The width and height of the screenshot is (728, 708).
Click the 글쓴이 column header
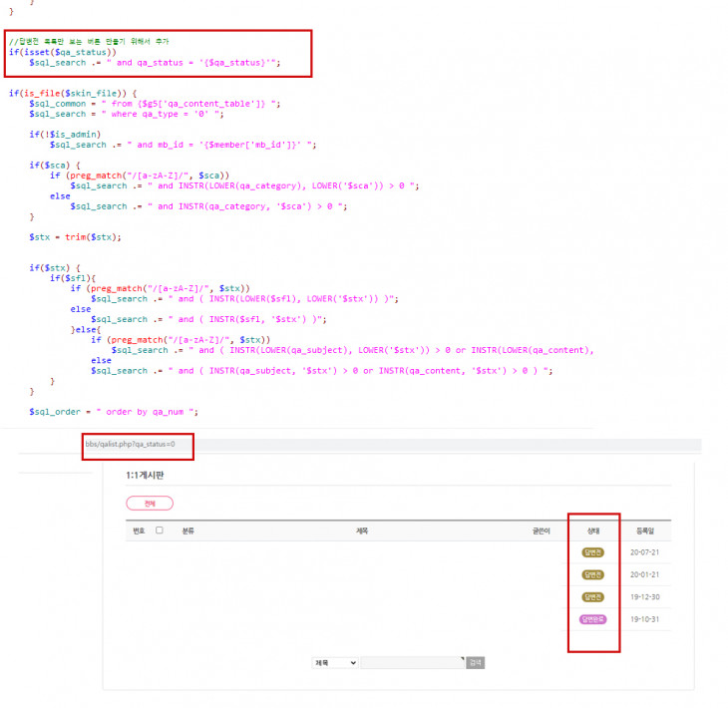541,531
